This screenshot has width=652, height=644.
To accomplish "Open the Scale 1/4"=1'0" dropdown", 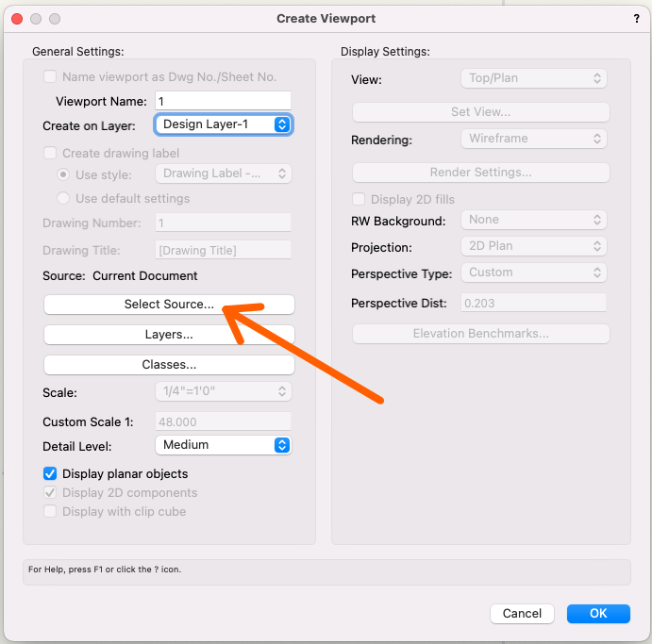I will pyautogui.click(x=223, y=391).
